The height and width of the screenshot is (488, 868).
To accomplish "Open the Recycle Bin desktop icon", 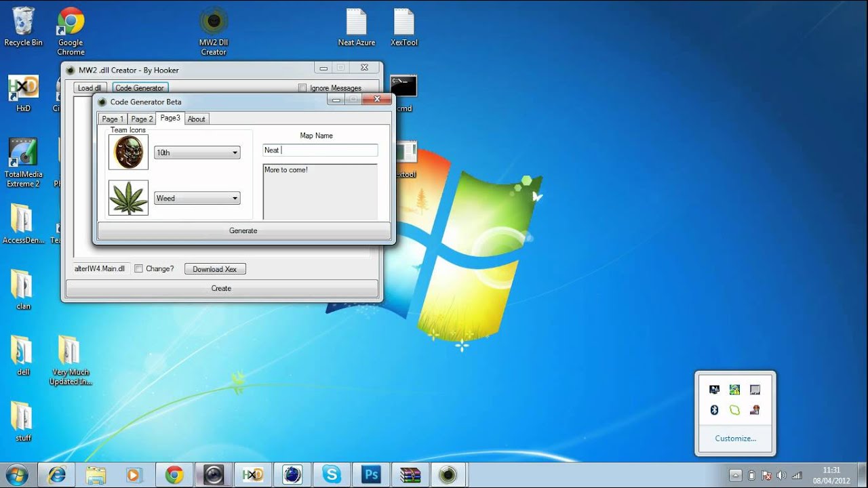I will click(x=23, y=26).
